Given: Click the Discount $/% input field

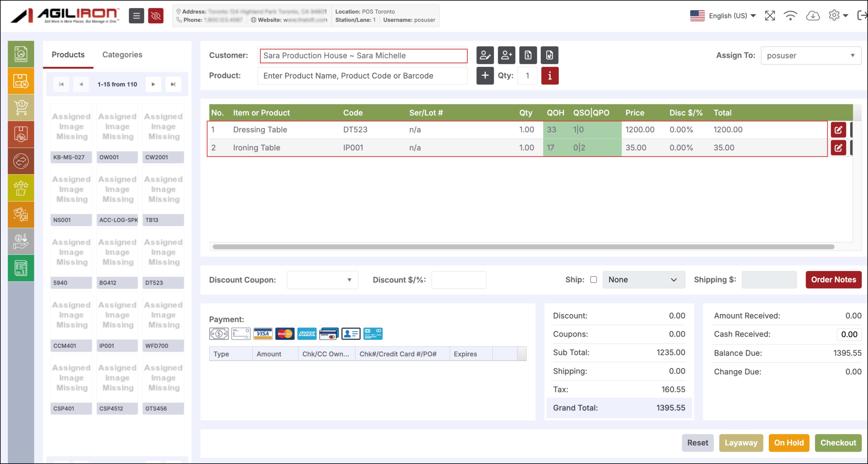Looking at the screenshot, I should [x=459, y=280].
